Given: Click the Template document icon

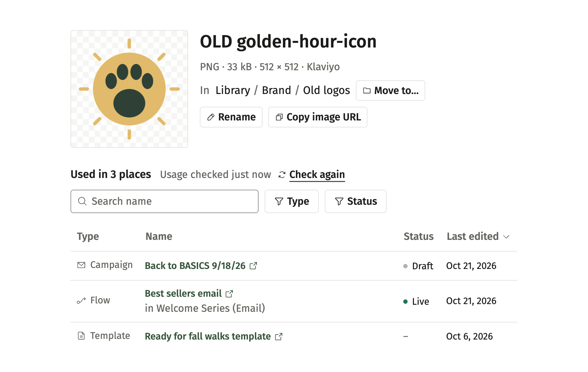Looking at the screenshot, I should (81, 336).
